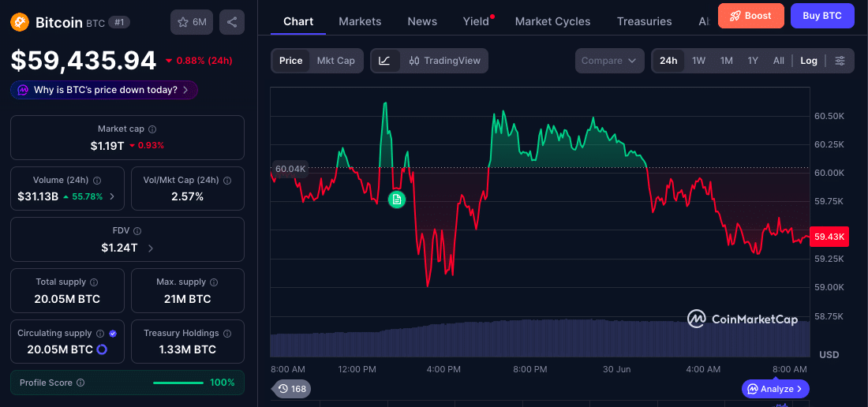The image size is (868, 407).
Task: Click the Profile Score progress bar
Action: coord(178,383)
